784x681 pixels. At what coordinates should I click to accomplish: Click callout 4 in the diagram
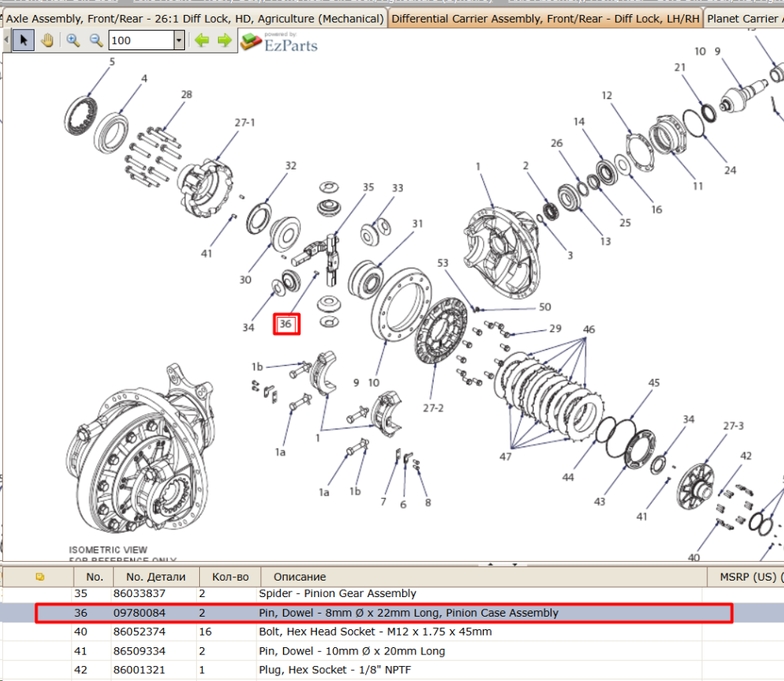pyautogui.click(x=144, y=78)
